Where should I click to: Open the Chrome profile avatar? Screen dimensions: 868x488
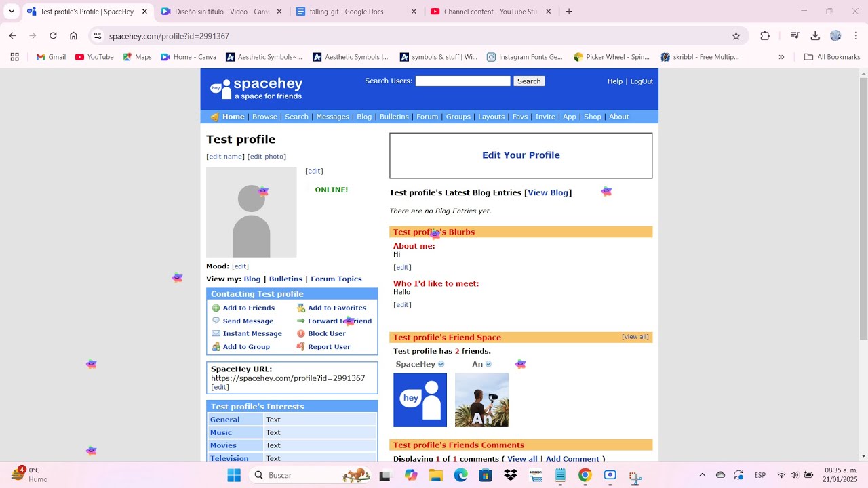point(835,36)
